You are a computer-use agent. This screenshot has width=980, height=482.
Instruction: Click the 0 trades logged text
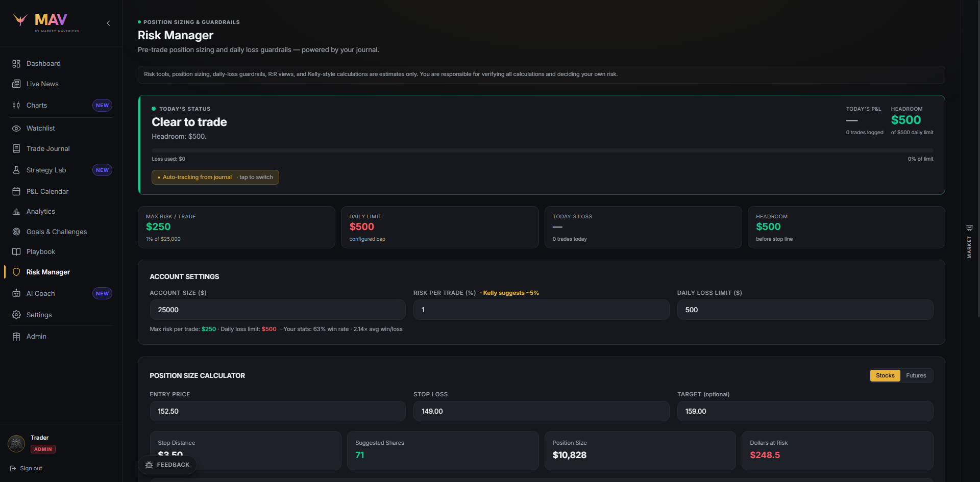point(865,133)
